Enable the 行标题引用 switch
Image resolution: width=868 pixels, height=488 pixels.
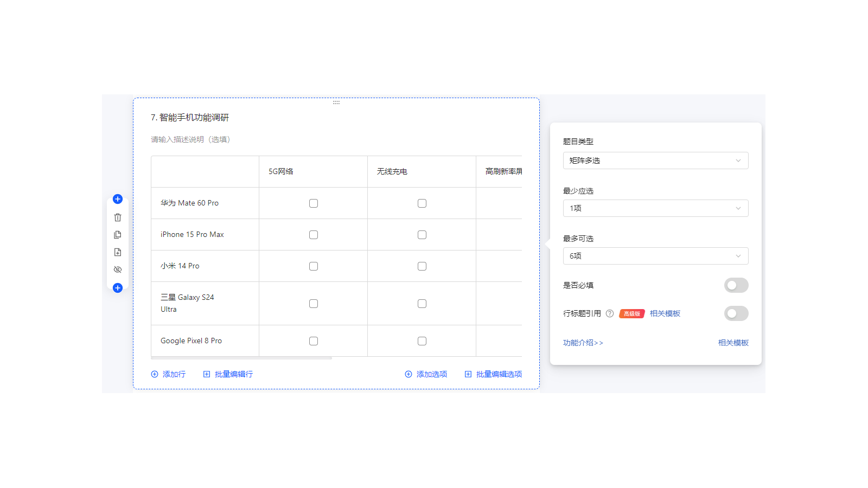(736, 313)
